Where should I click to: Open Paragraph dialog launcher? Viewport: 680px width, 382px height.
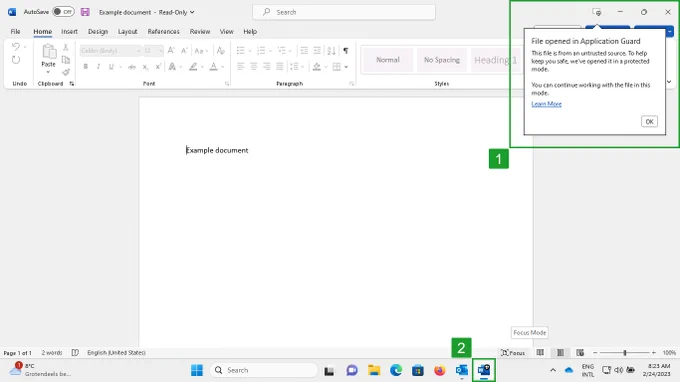(351, 84)
